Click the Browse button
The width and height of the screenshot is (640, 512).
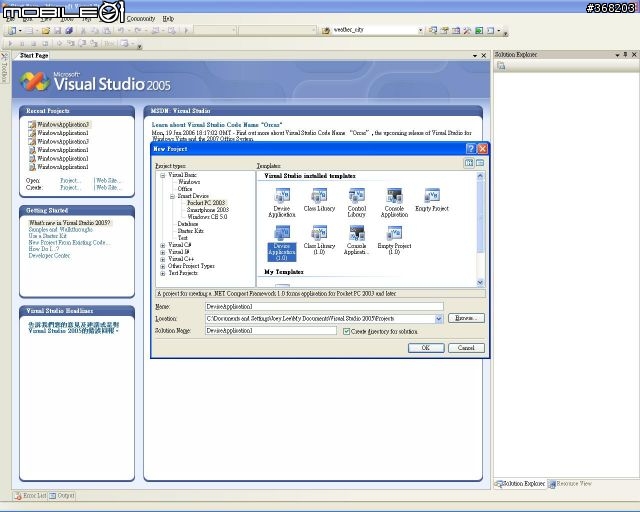[x=466, y=318]
